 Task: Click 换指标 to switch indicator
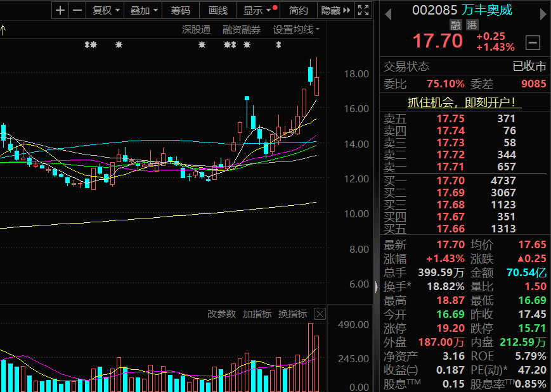click(x=292, y=313)
